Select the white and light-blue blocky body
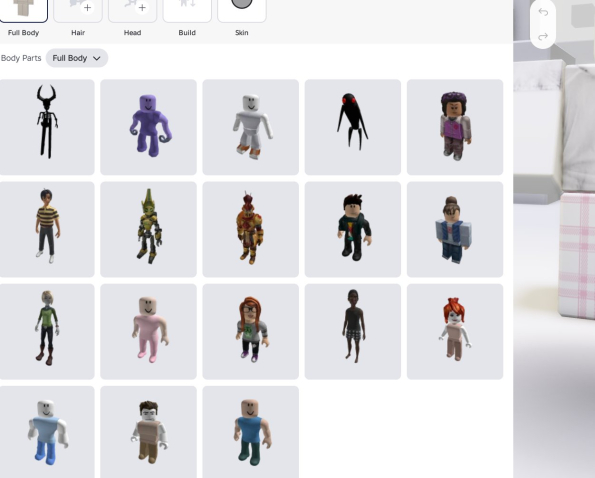The width and height of the screenshot is (595, 478). [x=47, y=432]
